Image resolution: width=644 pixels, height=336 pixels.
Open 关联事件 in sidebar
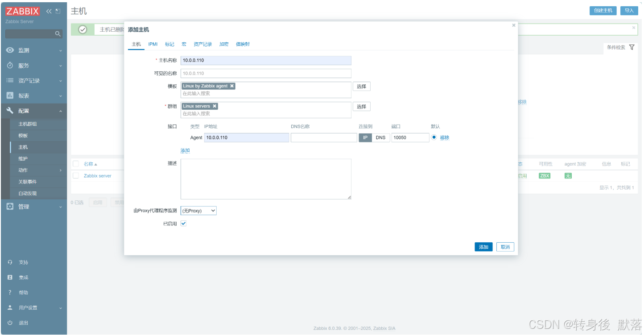coord(27,182)
